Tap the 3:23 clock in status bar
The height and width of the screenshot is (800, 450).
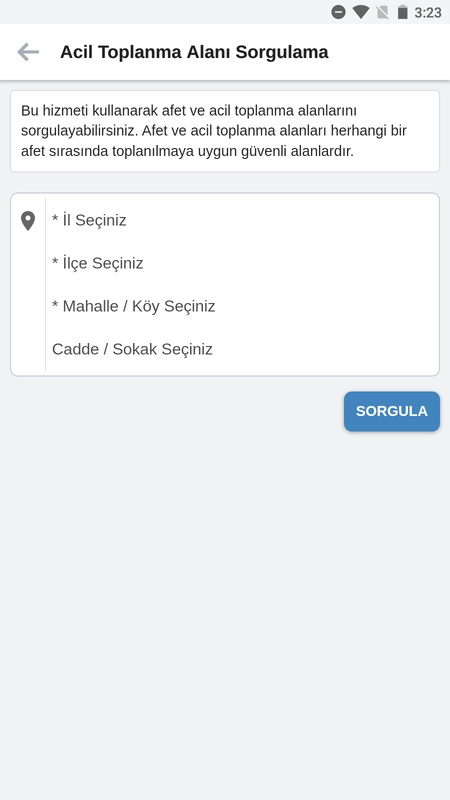coord(428,12)
